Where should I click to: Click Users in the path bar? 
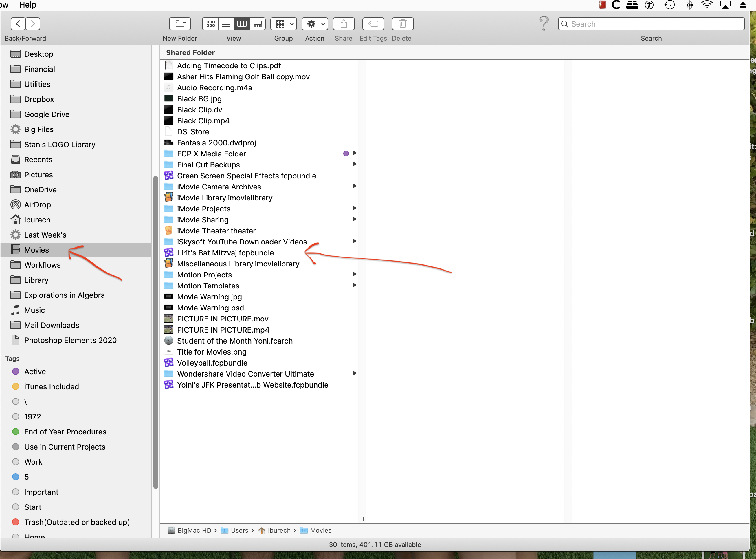click(239, 531)
